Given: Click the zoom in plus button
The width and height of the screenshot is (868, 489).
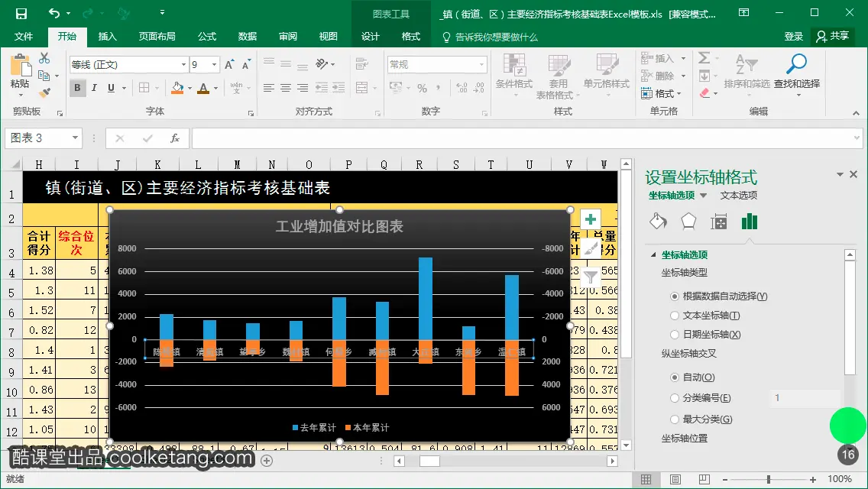Looking at the screenshot, I should tap(813, 480).
